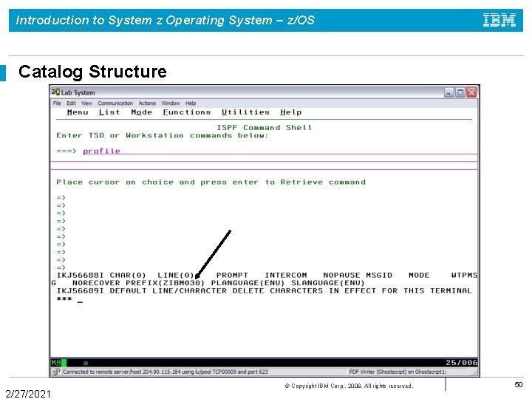The width and height of the screenshot is (532, 399).
Task: Click the PLANGUAGE(ENU) text
Action: coord(248,283)
